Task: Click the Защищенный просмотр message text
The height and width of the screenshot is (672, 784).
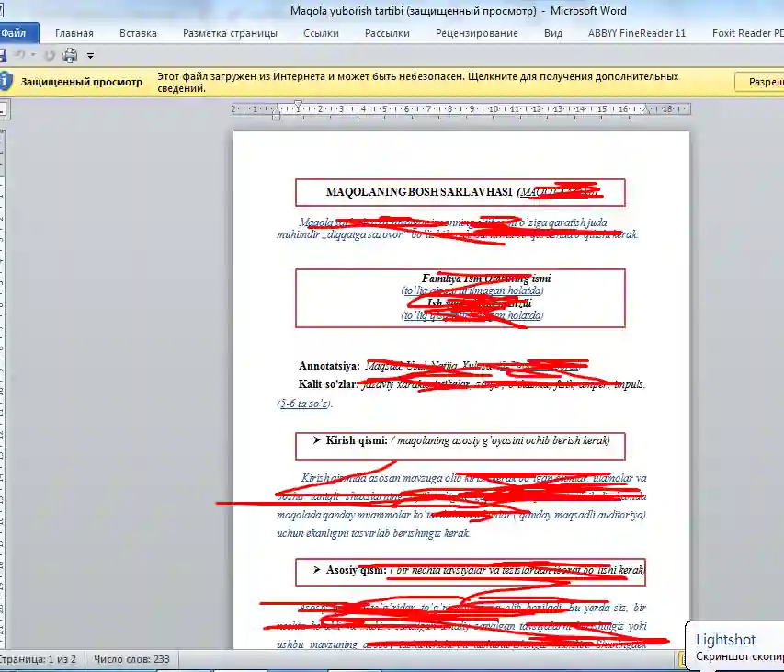Action: click(82, 82)
